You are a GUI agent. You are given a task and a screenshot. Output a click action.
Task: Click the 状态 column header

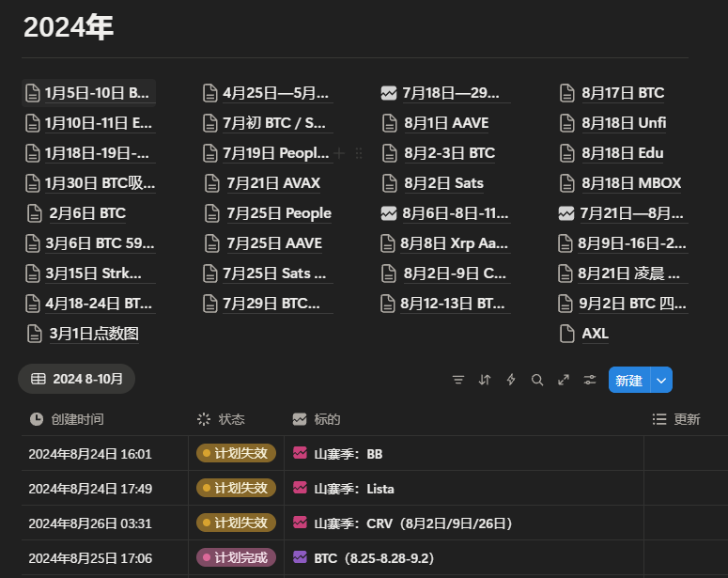pyautogui.click(x=221, y=419)
